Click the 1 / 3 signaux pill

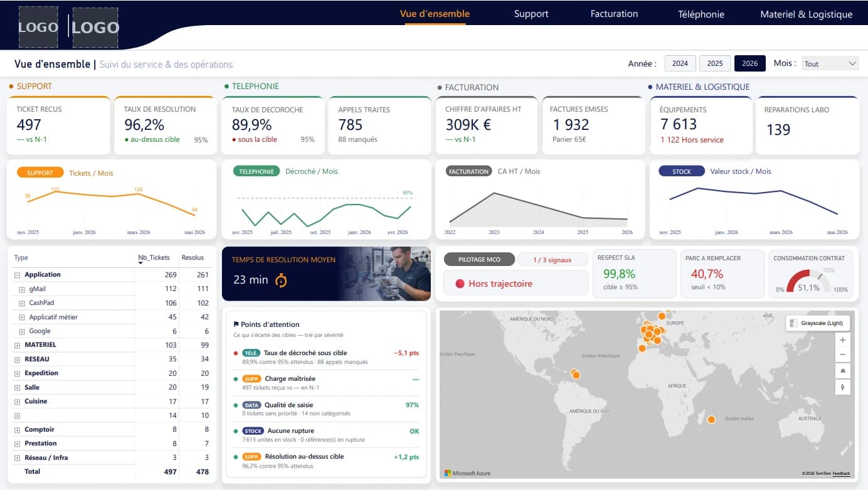click(x=552, y=260)
